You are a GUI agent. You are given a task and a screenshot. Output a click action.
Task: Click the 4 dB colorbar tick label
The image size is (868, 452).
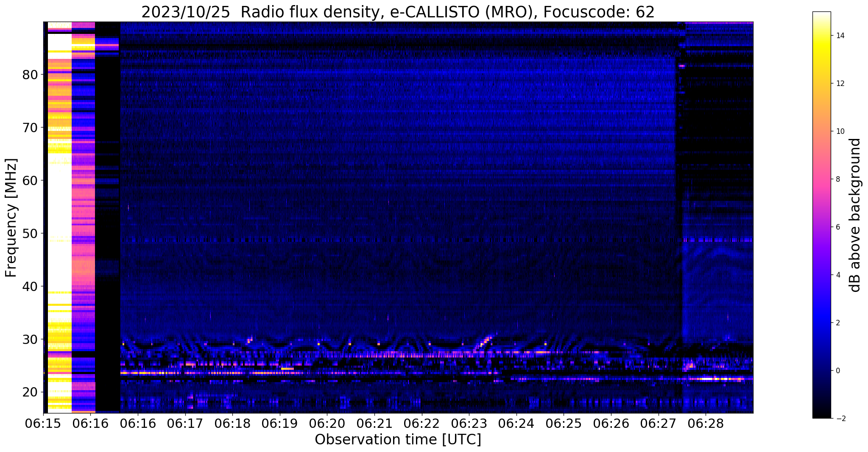[x=837, y=275]
